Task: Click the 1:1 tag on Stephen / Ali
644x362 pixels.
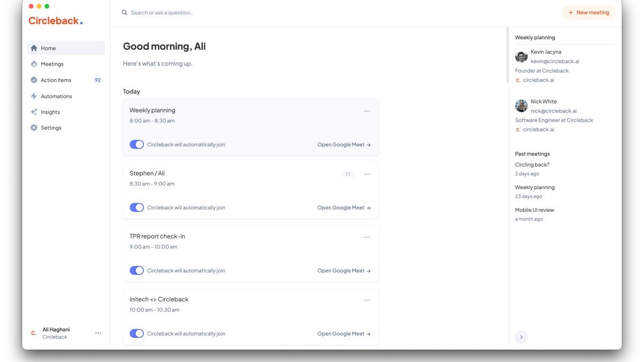Action: click(x=348, y=174)
